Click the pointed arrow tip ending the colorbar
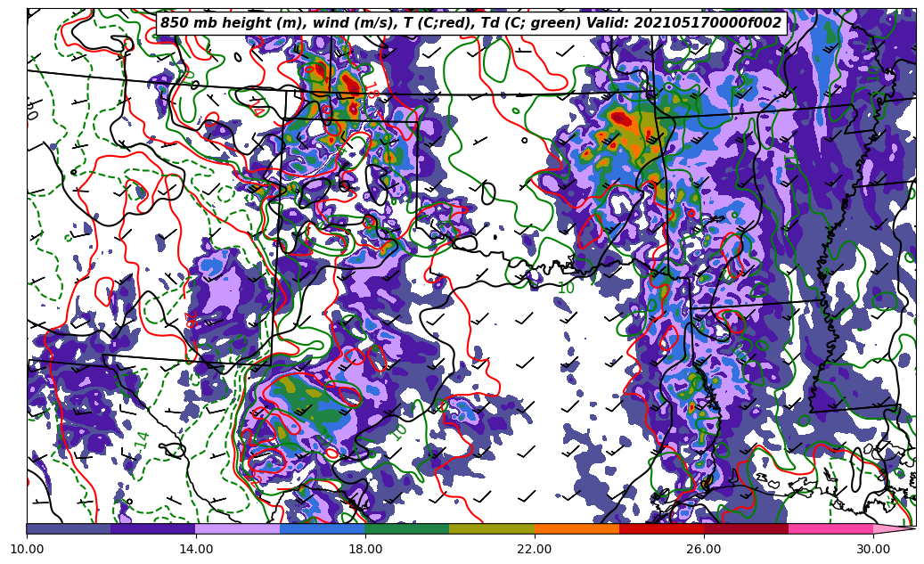This screenshot has width=924, height=564. (x=900, y=528)
